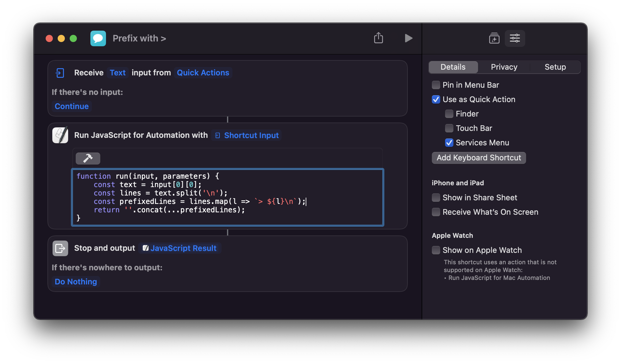Open the Action Library panel icon
The width and height of the screenshot is (621, 364).
pos(494,38)
